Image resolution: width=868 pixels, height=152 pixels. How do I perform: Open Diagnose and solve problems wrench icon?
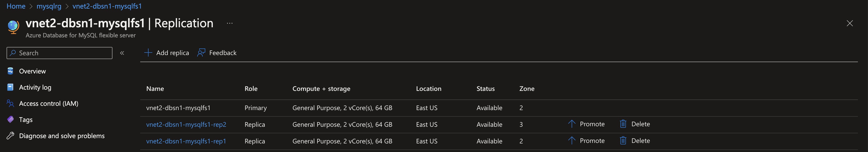tap(10, 136)
